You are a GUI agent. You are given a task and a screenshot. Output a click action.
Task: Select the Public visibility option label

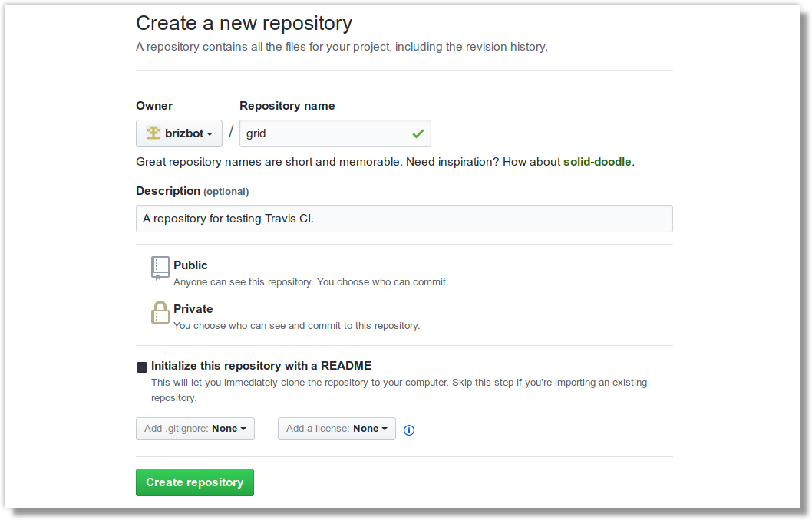point(190,265)
